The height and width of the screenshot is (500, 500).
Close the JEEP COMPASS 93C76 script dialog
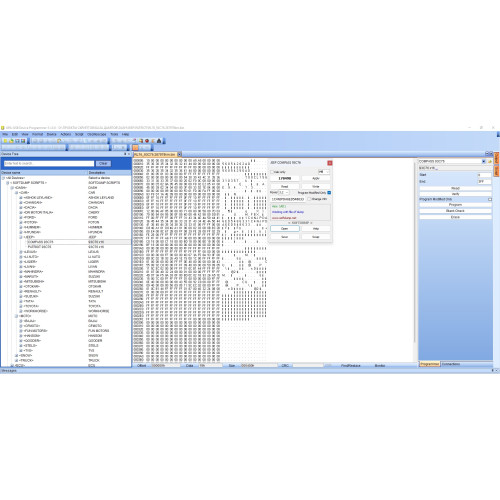click(330, 163)
